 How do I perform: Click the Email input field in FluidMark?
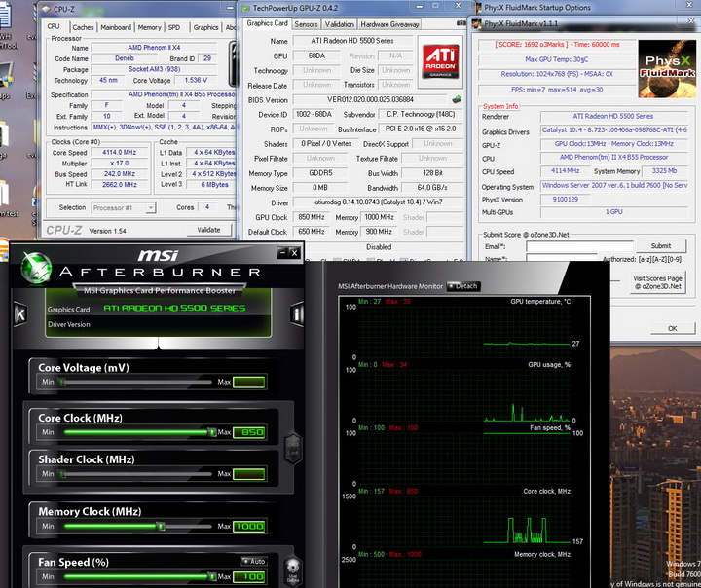pos(579,246)
